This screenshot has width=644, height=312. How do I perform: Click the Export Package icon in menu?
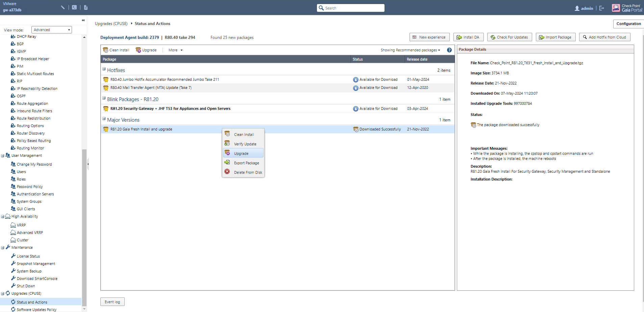click(227, 162)
